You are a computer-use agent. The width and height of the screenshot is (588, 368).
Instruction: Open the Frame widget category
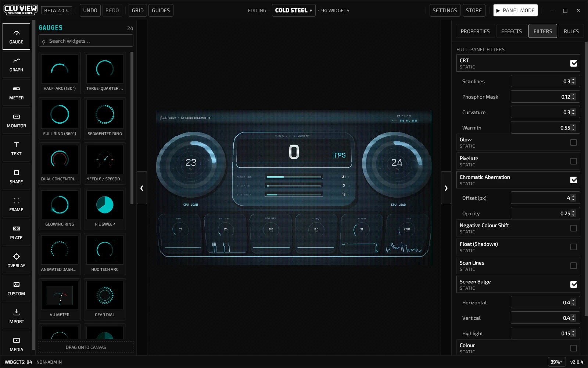click(16, 204)
